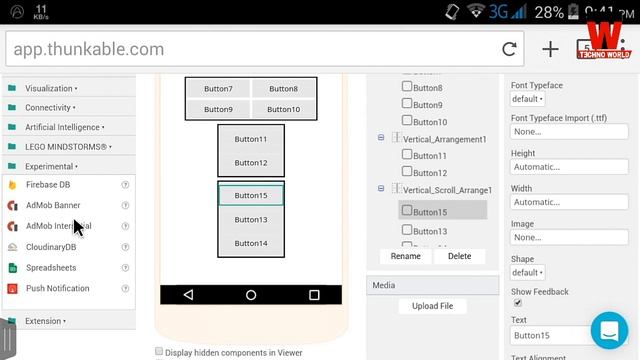Viewport: 640px width, 360px height.
Task: Click the Push Notification icon
Action: (13, 289)
